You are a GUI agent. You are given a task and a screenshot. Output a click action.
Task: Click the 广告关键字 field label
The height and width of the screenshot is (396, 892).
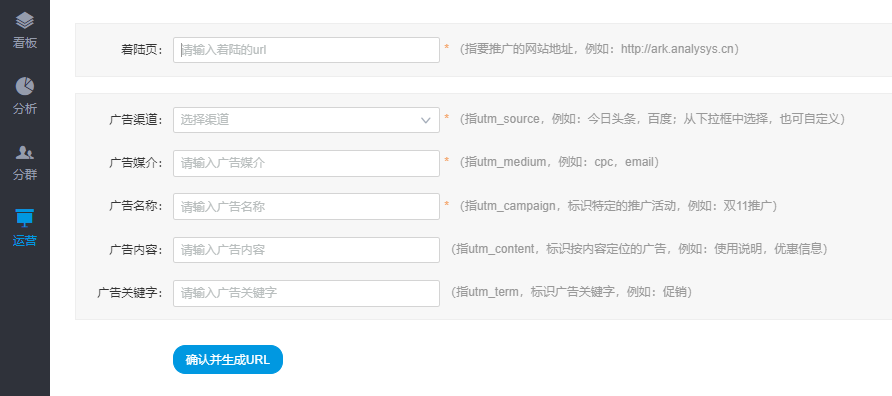pyautogui.click(x=131, y=293)
